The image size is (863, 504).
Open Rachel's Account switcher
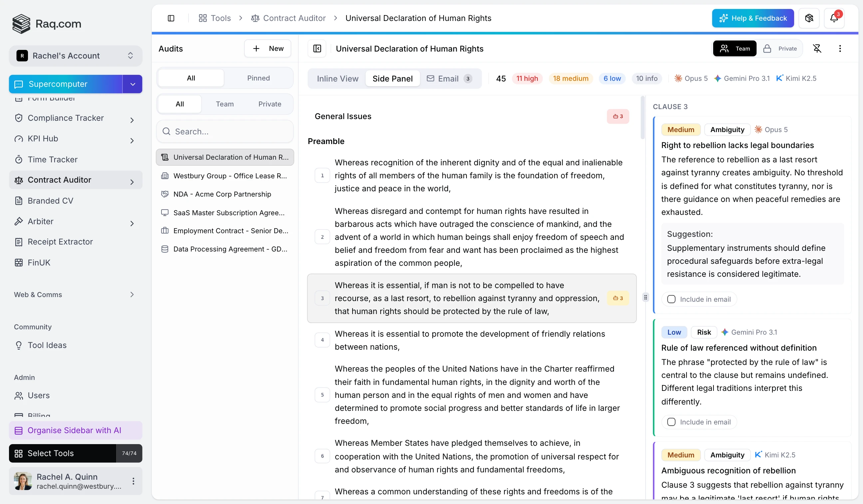76,56
